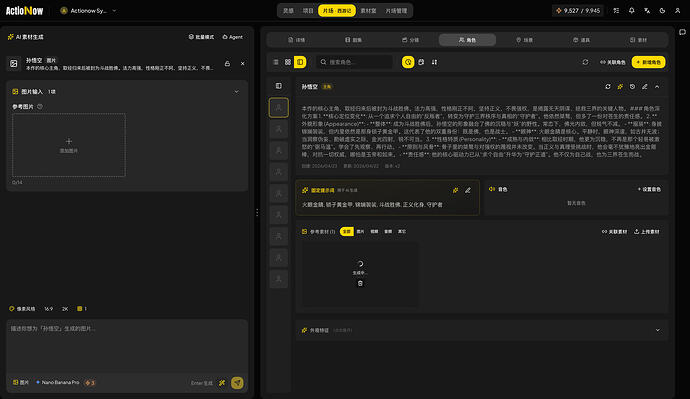
Task: Edit the 孙悟空 character details
Action: [645, 87]
